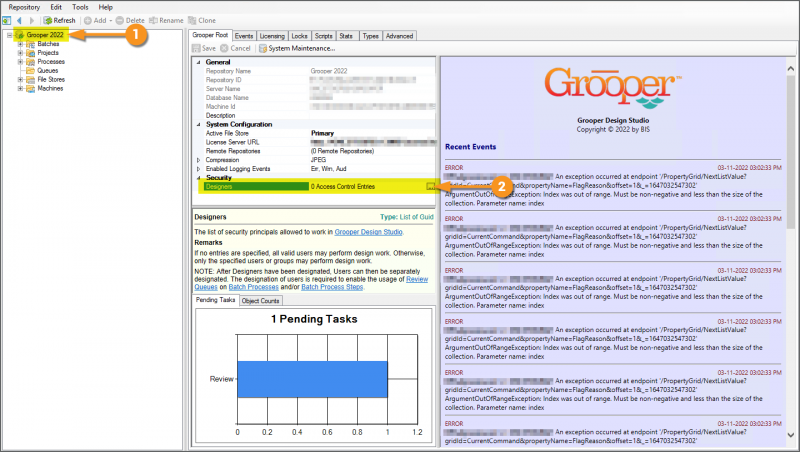Open the Repository menu
The image size is (800, 452).
pyautogui.click(x=24, y=7)
